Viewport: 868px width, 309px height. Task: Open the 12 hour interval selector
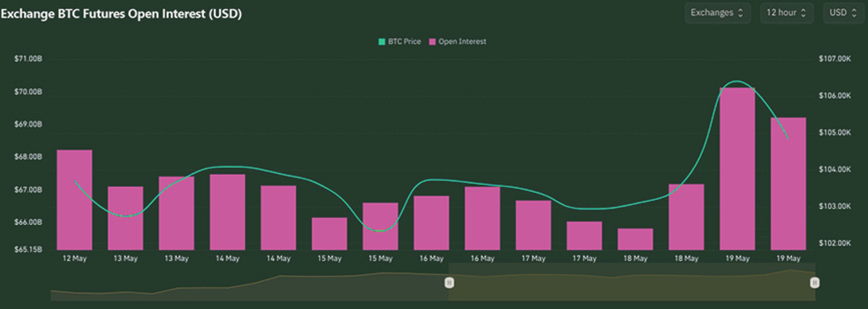(786, 13)
